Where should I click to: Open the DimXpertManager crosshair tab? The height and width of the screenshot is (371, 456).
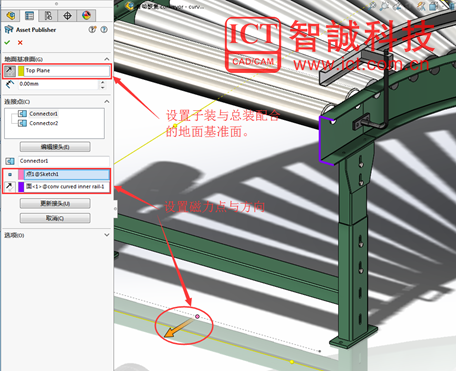(x=67, y=16)
